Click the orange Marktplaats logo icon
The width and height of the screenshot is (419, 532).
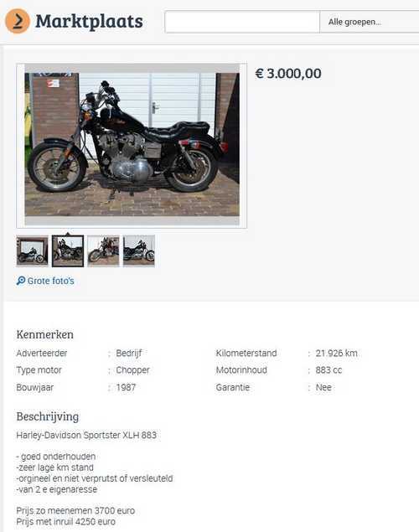click(x=18, y=21)
